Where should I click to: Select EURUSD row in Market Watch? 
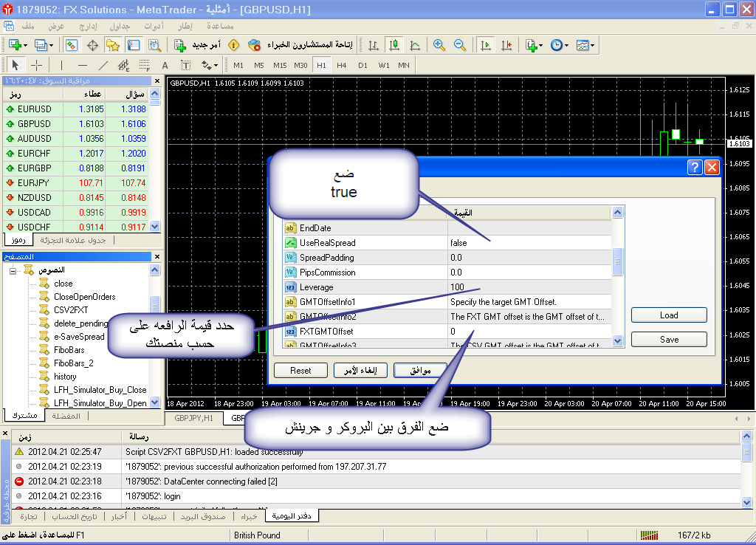(76, 109)
